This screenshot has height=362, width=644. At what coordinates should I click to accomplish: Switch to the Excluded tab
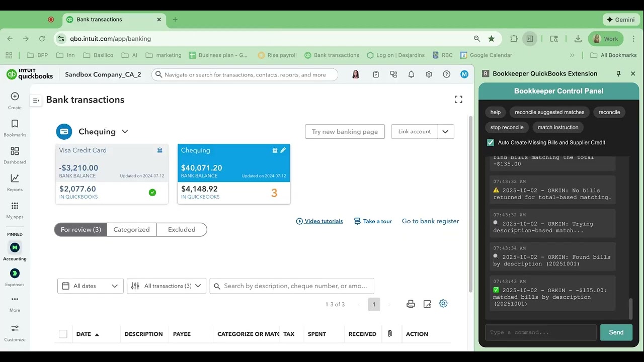tap(182, 230)
